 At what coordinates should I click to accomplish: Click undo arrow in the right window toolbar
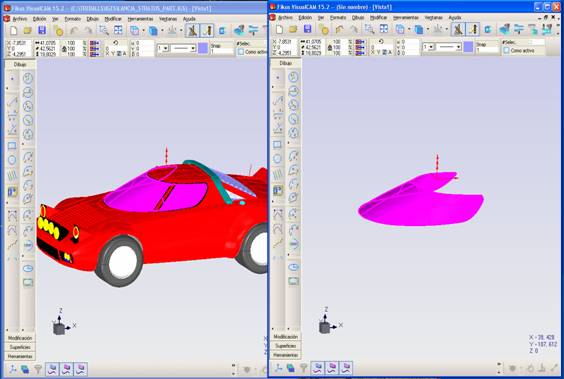pyautogui.click(x=339, y=29)
